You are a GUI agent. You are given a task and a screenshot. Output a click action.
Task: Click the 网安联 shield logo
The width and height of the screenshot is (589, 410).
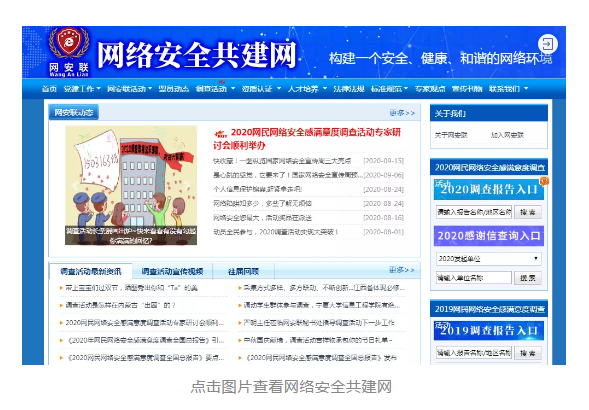[x=69, y=52]
